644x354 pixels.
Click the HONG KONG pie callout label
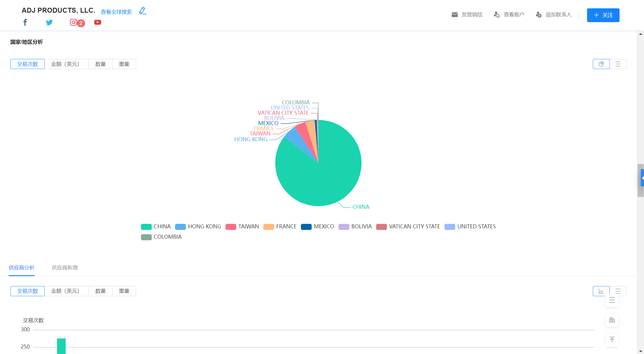point(251,139)
